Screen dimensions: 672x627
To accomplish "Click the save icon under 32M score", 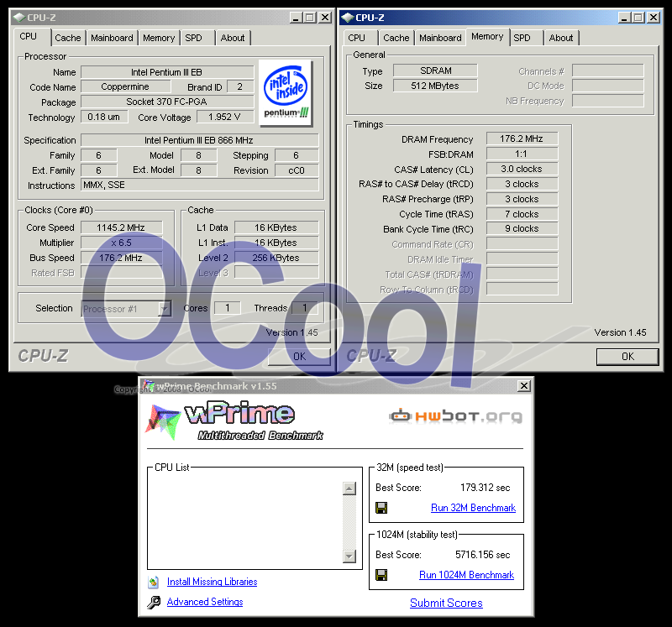I will 381,508.
